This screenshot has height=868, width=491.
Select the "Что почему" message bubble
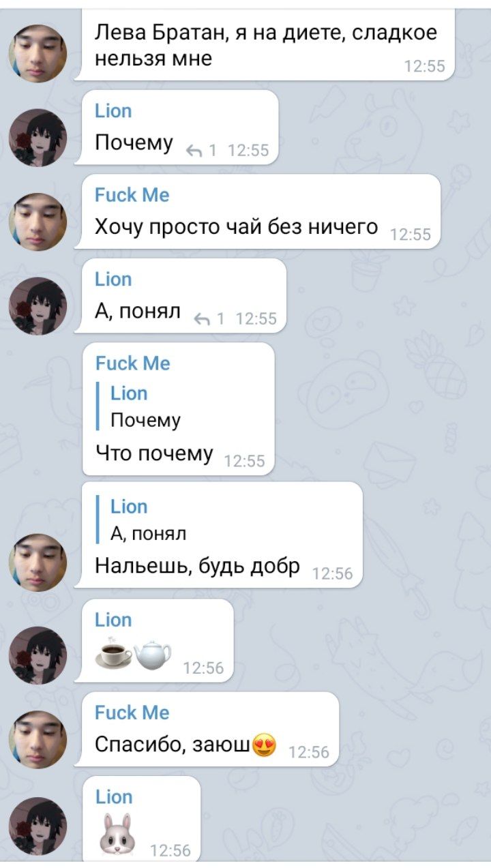pyautogui.click(x=178, y=409)
